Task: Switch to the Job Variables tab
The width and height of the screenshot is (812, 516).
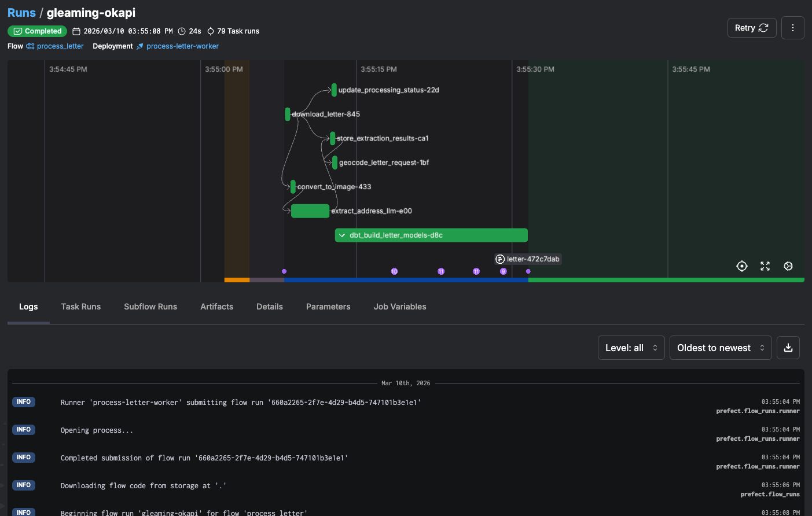Action: click(x=399, y=307)
